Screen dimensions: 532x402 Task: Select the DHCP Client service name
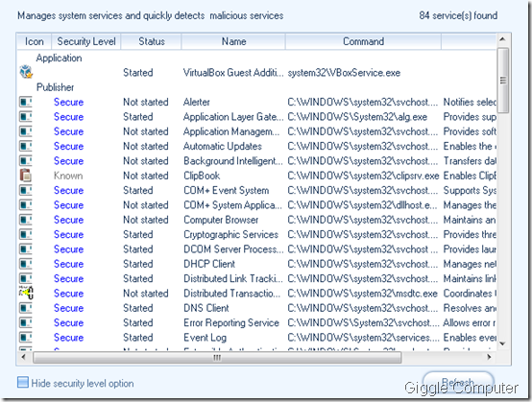click(209, 264)
